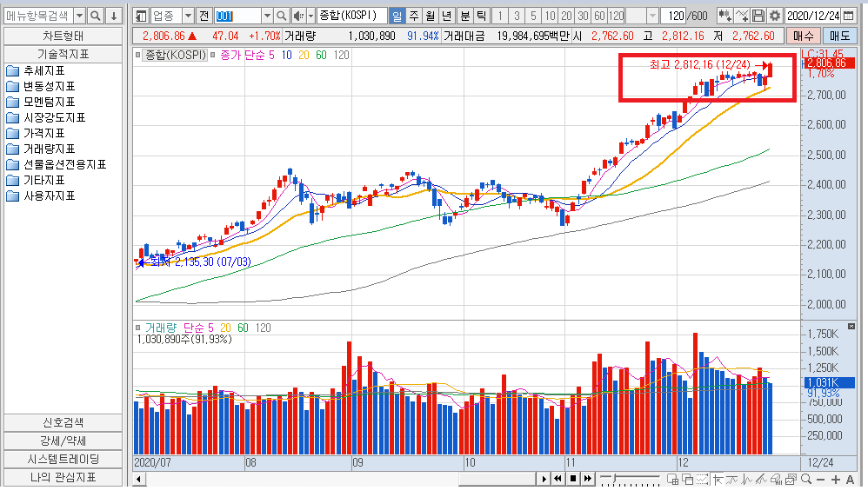Click the copy-windows icon in bottom toolbar
868x497 pixels.
(688, 480)
